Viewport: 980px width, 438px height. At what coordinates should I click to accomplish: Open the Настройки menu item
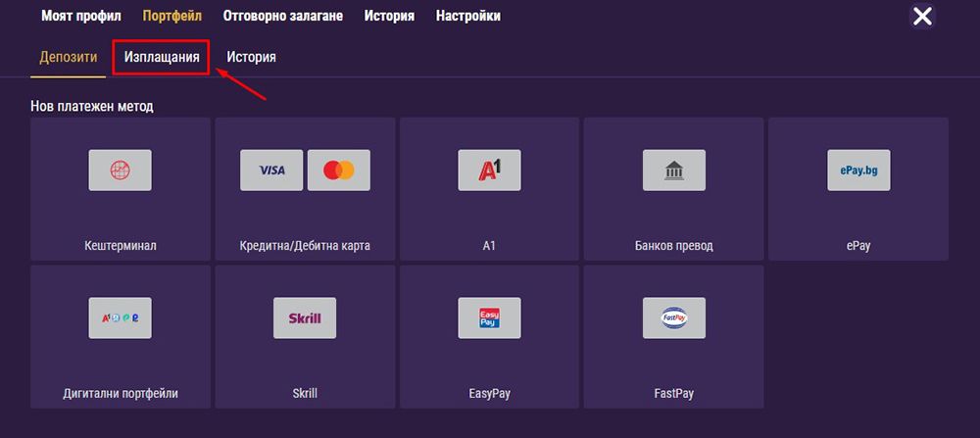467,17
